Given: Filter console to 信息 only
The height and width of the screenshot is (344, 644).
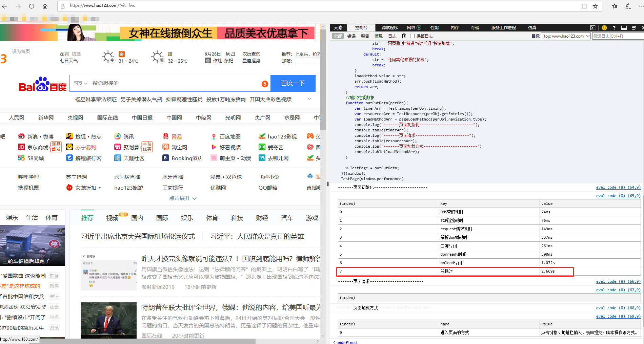Looking at the screenshot, I should [379, 36].
